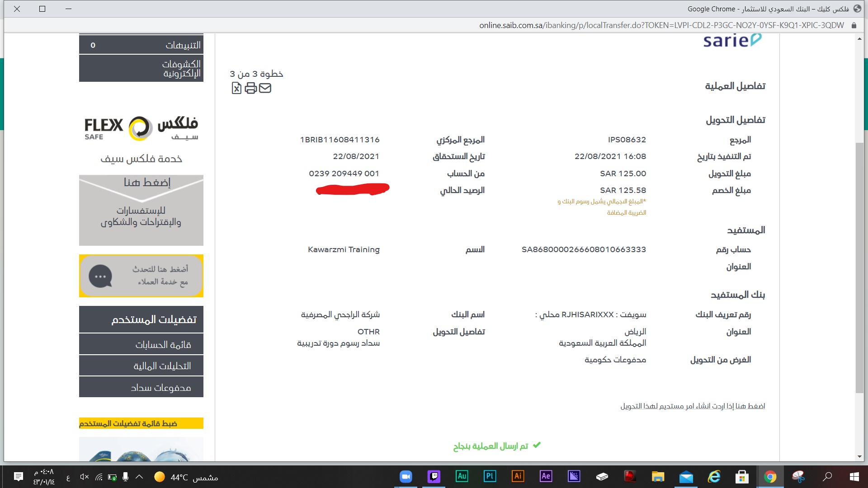Screen dimensions: 868x488
Task: Open chat with customer service bubble icon
Action: pos(100,276)
